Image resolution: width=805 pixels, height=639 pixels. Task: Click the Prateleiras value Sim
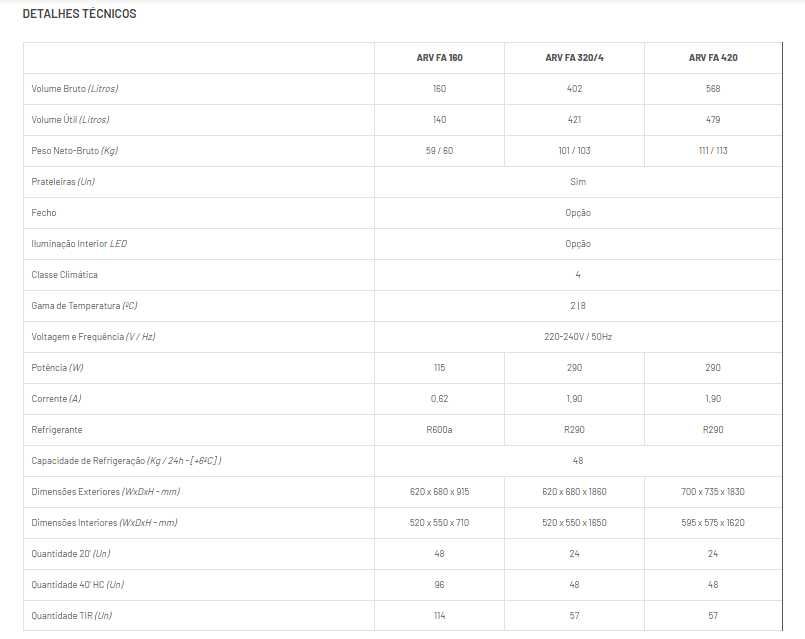click(x=577, y=182)
